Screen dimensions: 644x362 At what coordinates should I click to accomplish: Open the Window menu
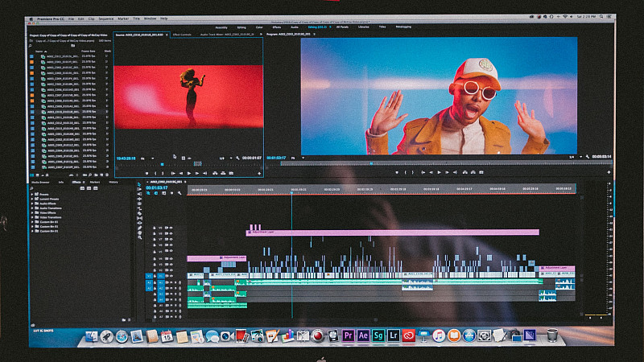(x=150, y=19)
